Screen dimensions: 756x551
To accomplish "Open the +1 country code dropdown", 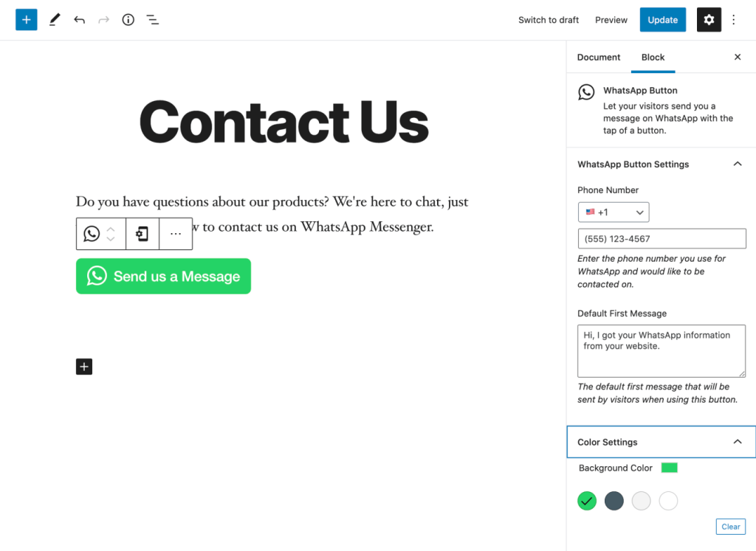I will 614,212.
